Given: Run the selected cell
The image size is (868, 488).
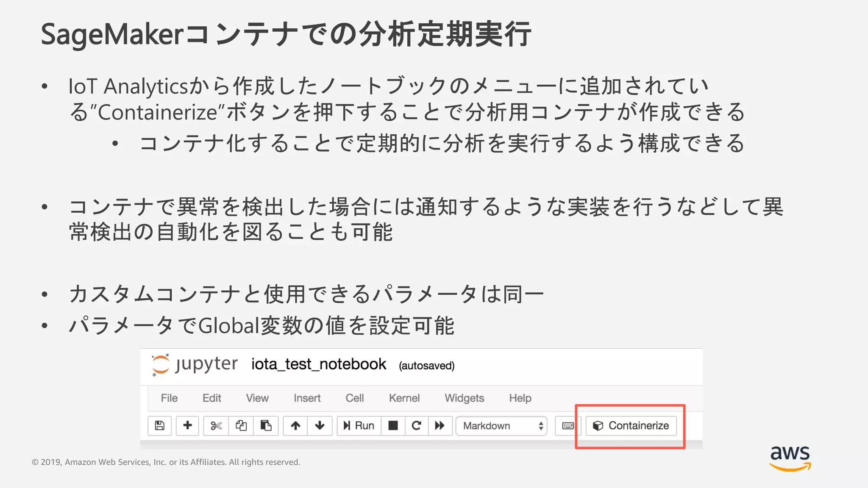Looking at the screenshot, I should coord(359,426).
